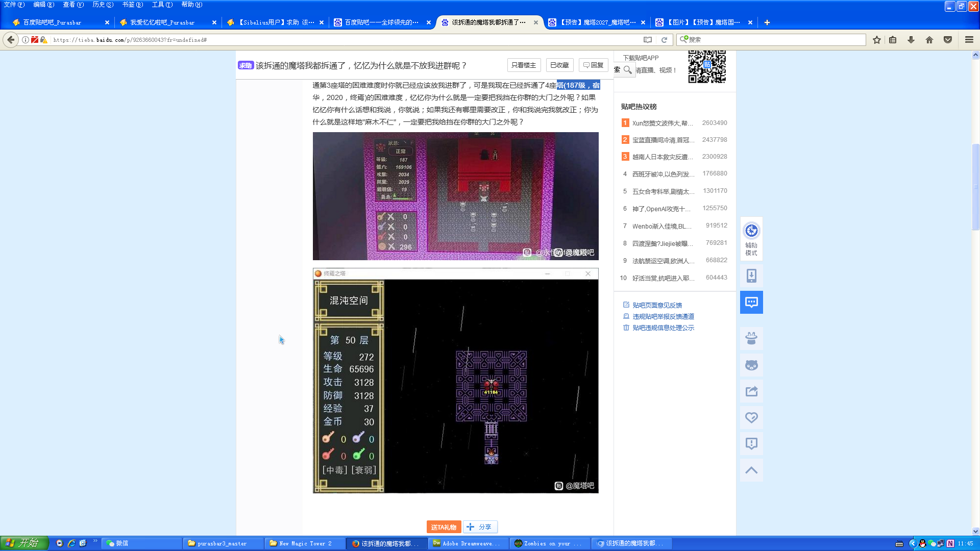Click the 求助 tag beside thread title

[246, 65]
